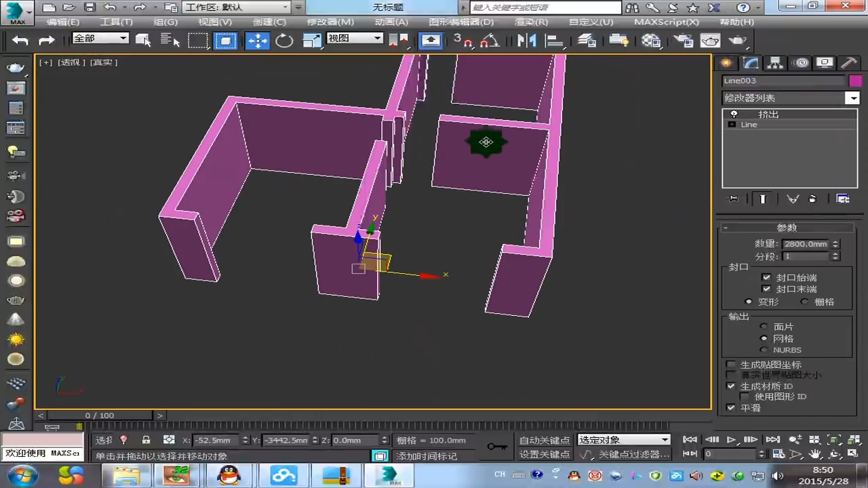Viewport: 868px width, 488px height.
Task: Click the Mirror tool icon
Action: [x=526, y=41]
